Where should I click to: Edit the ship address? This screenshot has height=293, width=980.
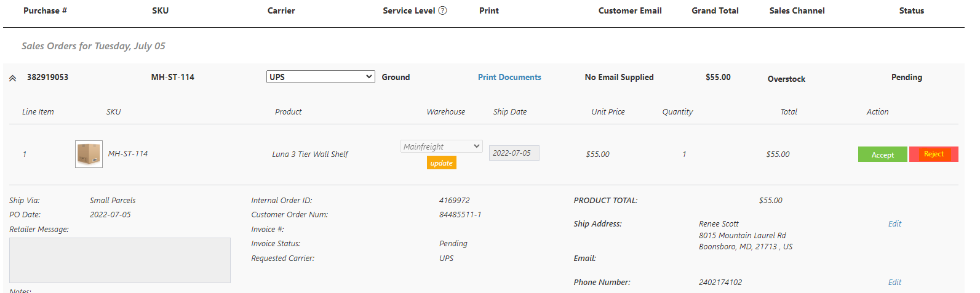(894, 224)
